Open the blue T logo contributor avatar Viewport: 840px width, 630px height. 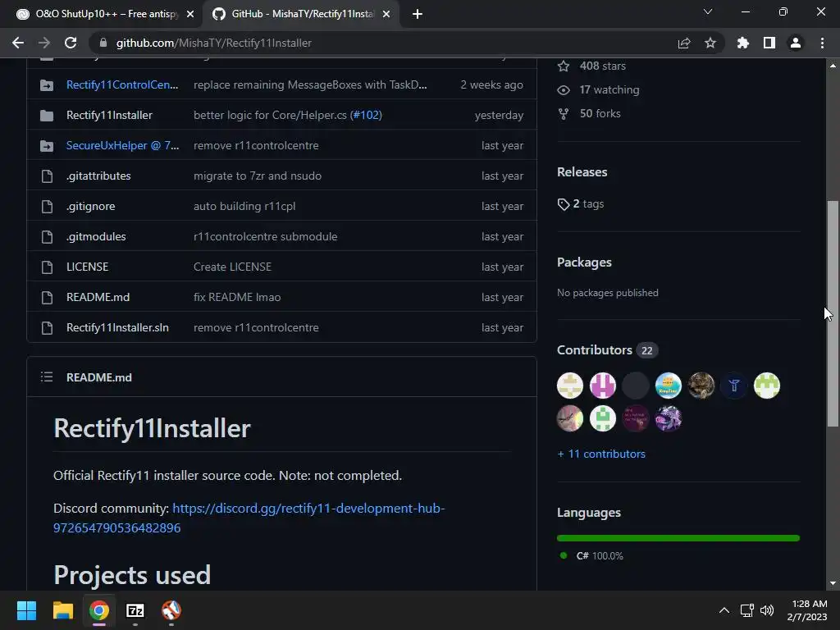pyautogui.click(x=734, y=386)
